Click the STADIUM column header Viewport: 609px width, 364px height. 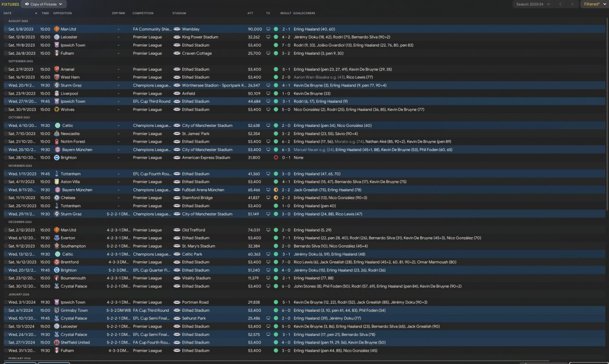179,13
